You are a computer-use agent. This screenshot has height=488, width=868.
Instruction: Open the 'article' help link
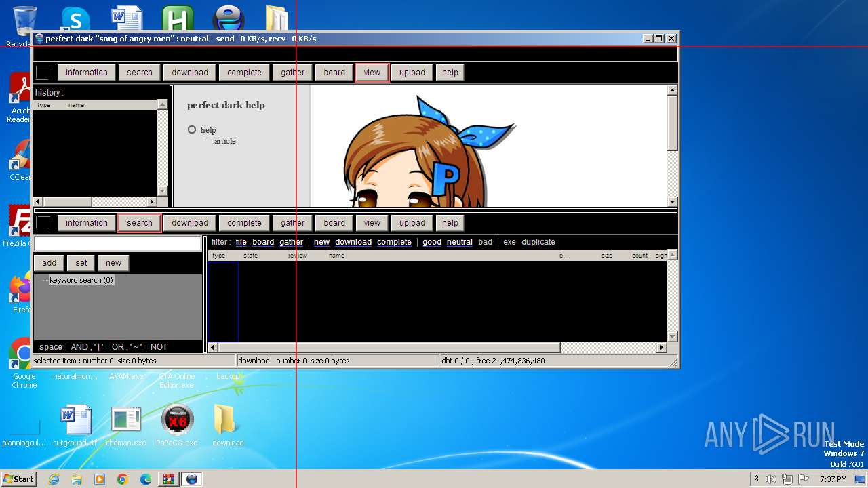[225, 141]
